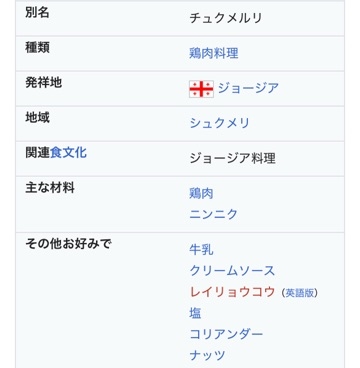This screenshot has height=368, width=360.
Task: Follow the クリームソース link
Action: pos(232,271)
